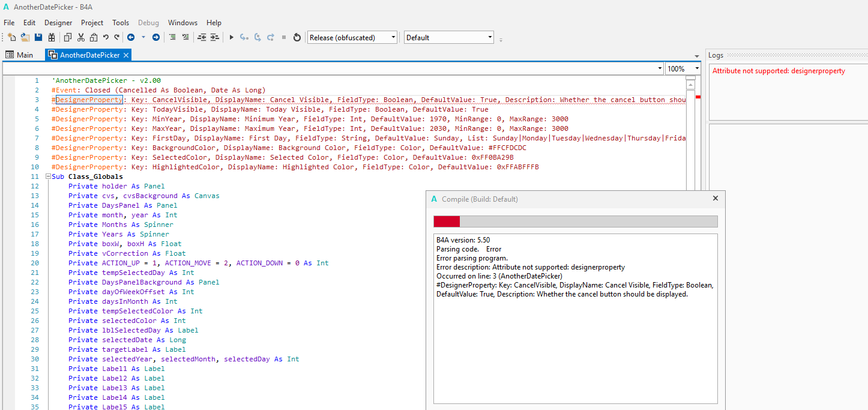Close the Compile dialog window

tap(715, 198)
